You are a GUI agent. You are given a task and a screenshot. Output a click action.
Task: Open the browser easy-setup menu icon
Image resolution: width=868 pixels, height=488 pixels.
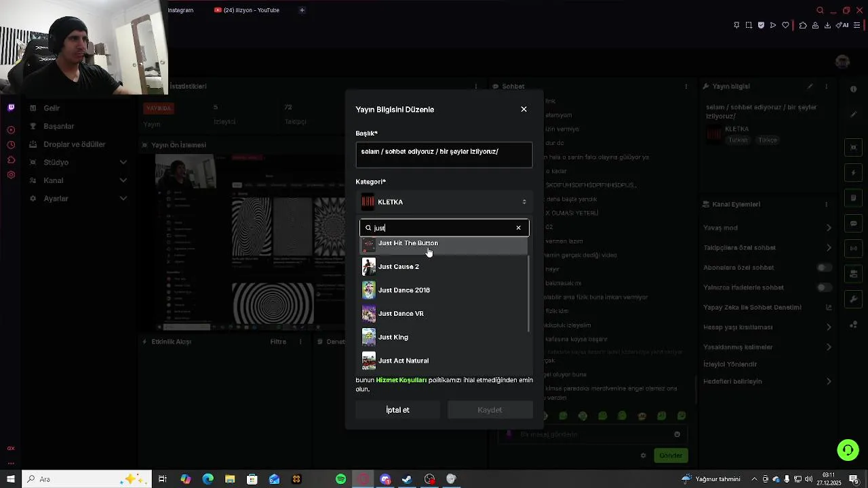(x=857, y=26)
